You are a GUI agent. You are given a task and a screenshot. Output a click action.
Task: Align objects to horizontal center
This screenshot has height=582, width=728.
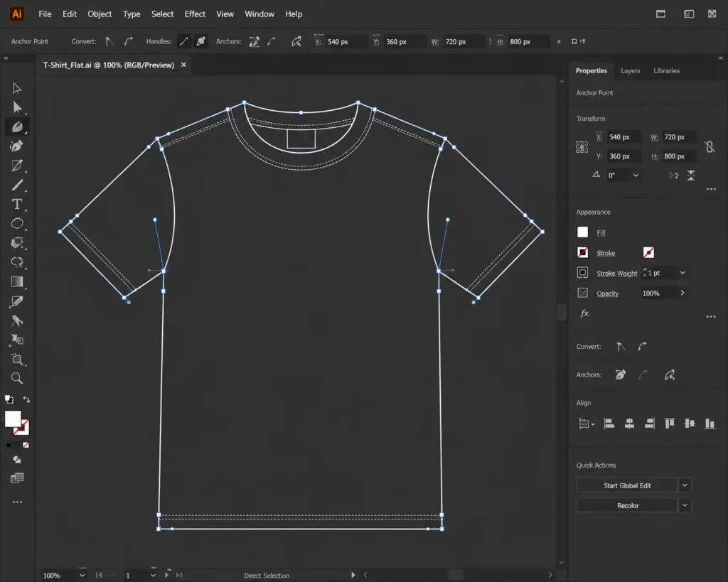tap(629, 424)
